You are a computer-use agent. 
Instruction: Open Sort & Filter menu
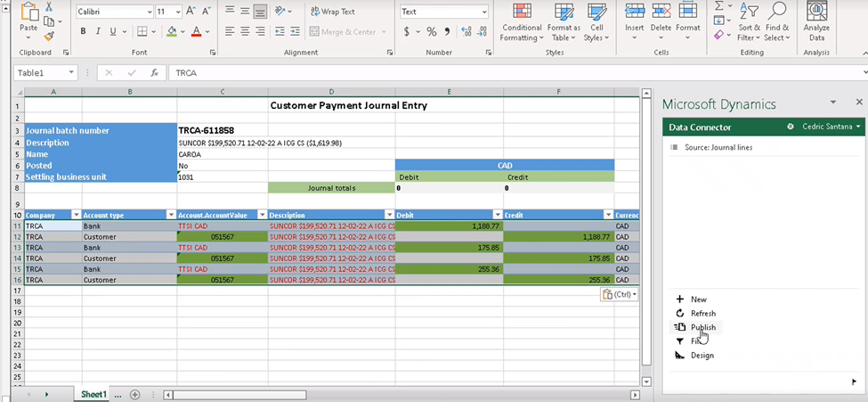pos(749,22)
